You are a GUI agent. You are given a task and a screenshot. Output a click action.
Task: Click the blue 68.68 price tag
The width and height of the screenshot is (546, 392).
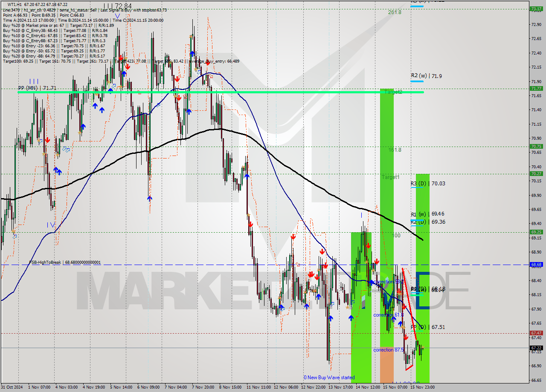(536, 264)
